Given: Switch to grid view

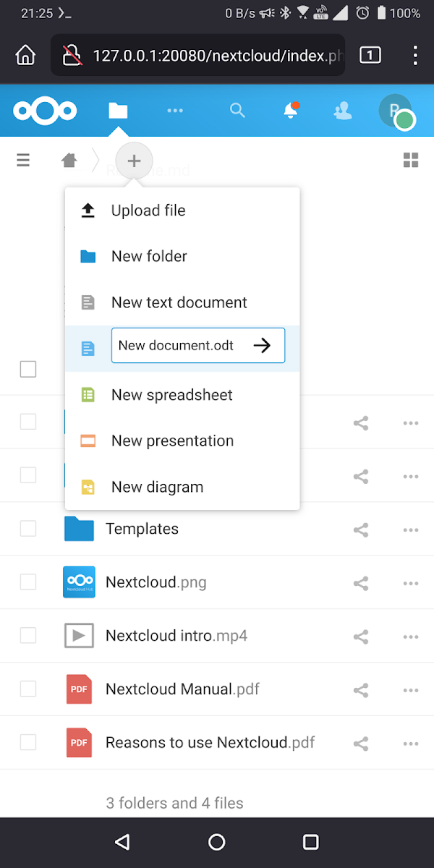Looking at the screenshot, I should click(x=411, y=160).
